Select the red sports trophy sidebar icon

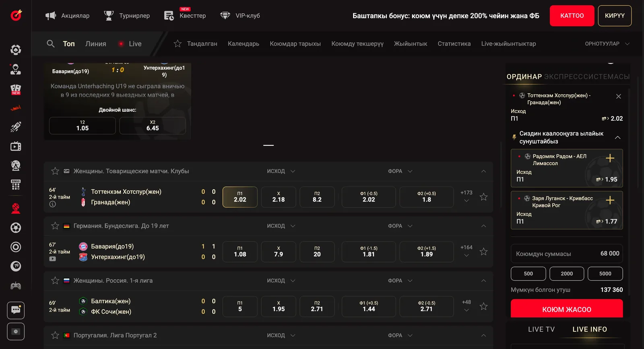coord(16,208)
